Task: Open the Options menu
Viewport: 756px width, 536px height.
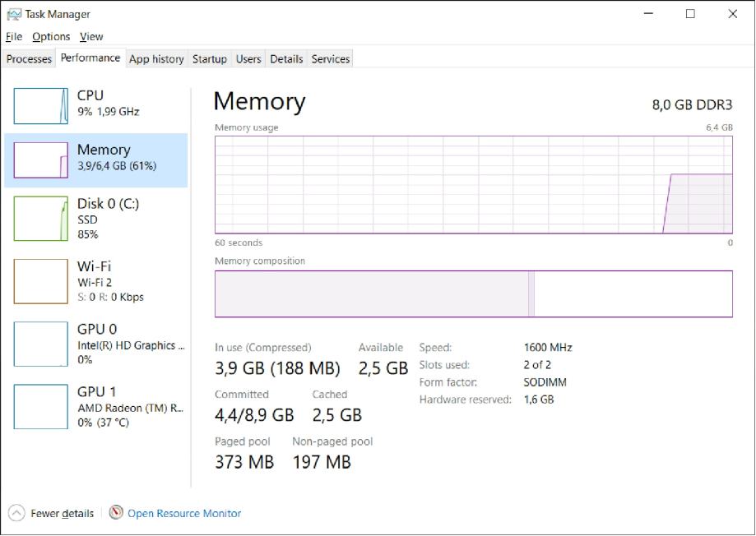Action: [51, 37]
